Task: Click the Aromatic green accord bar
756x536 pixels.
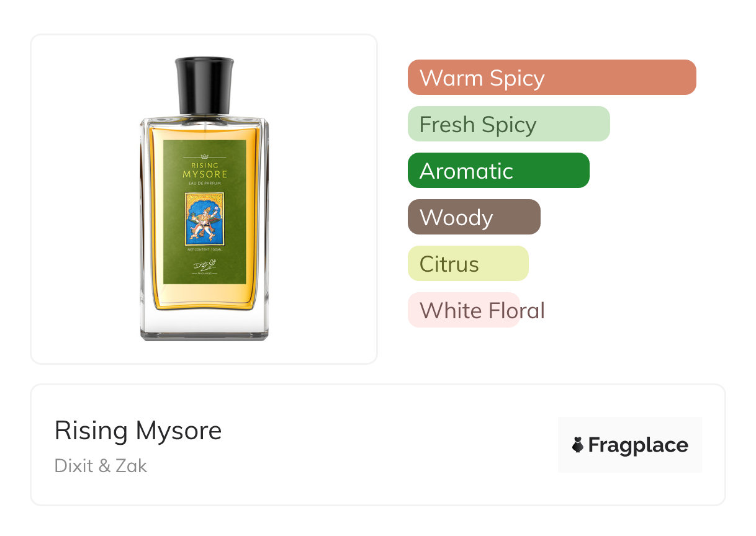Action: coord(498,171)
